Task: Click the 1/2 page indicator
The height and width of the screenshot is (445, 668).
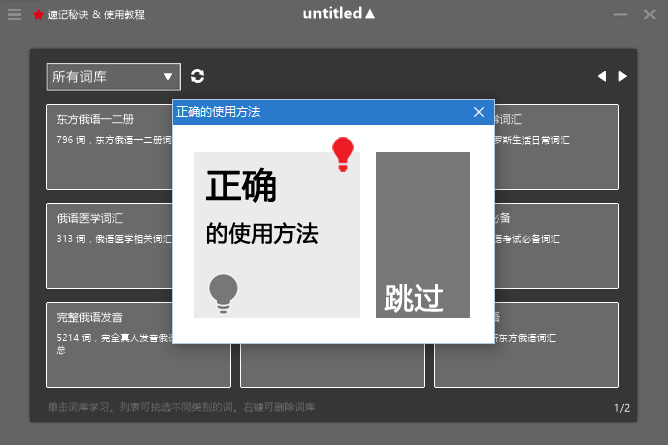Action: tap(621, 408)
